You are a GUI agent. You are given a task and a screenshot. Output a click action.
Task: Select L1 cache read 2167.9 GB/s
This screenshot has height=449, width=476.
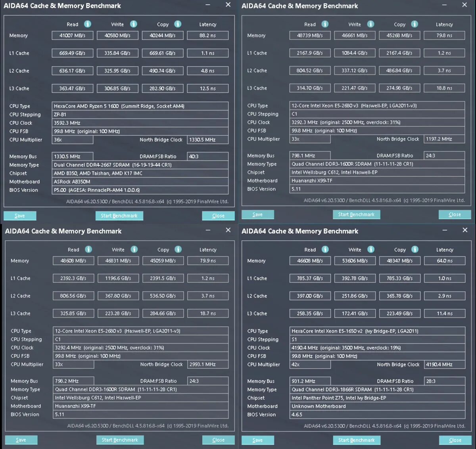[310, 53]
